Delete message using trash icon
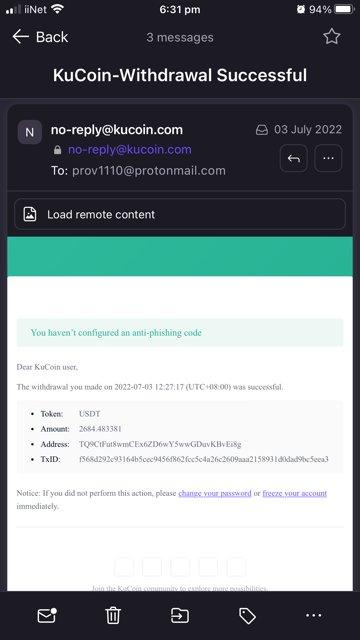 coord(113,616)
